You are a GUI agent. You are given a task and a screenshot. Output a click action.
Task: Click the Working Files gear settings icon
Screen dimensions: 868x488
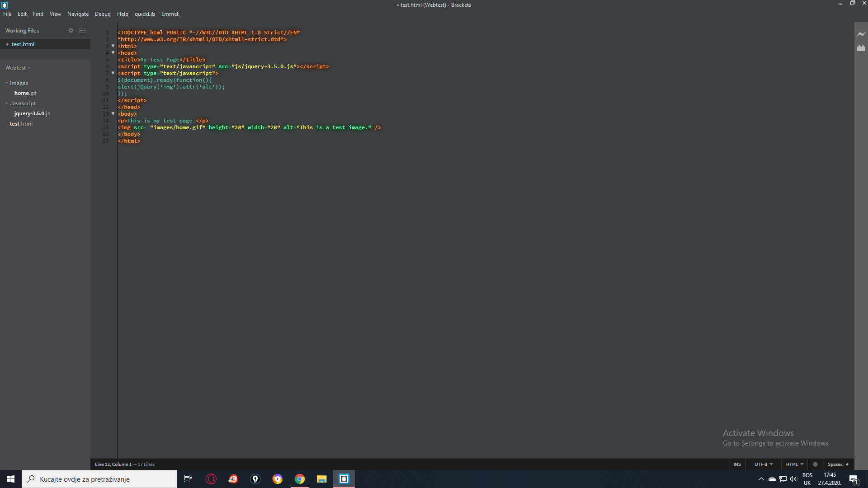click(x=71, y=30)
